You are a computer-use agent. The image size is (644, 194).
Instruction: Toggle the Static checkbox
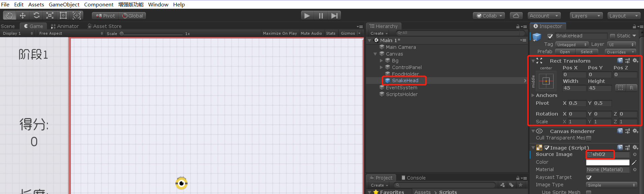[x=613, y=36]
